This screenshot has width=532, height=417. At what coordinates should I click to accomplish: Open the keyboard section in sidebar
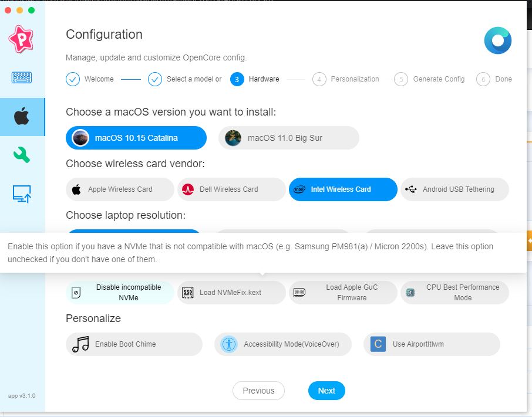click(x=22, y=77)
